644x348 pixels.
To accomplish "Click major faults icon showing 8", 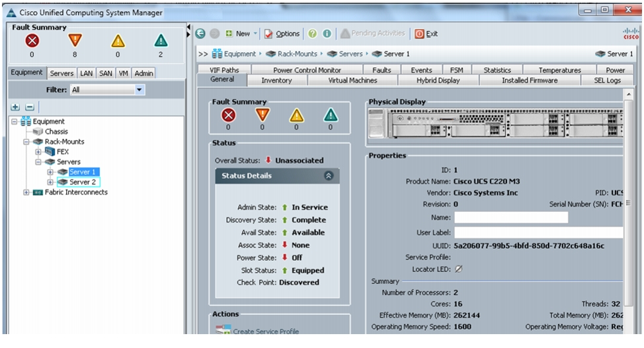I will point(75,41).
